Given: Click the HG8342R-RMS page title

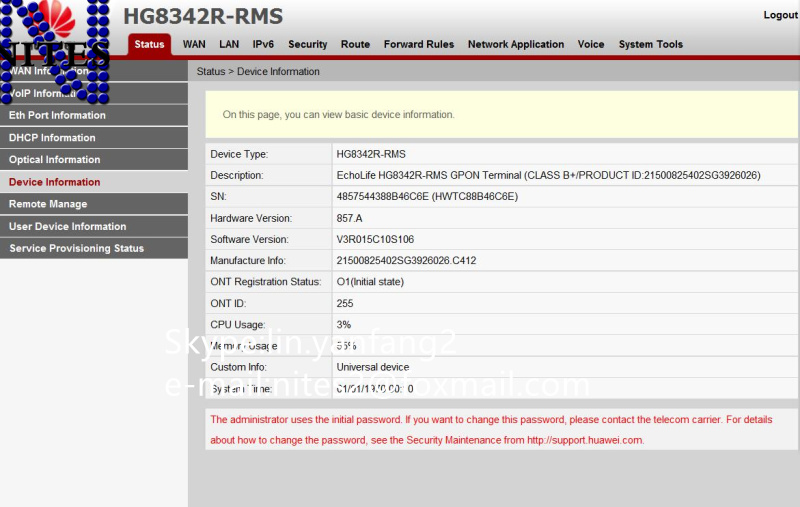Looking at the screenshot, I should pos(203,16).
